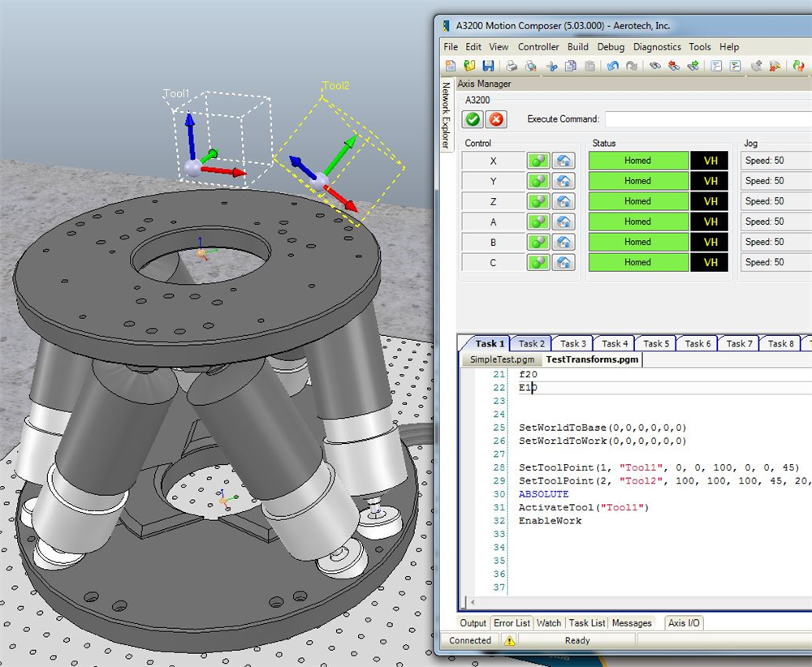Switch to the Task 2 tab
This screenshot has width=812, height=667.
532,344
